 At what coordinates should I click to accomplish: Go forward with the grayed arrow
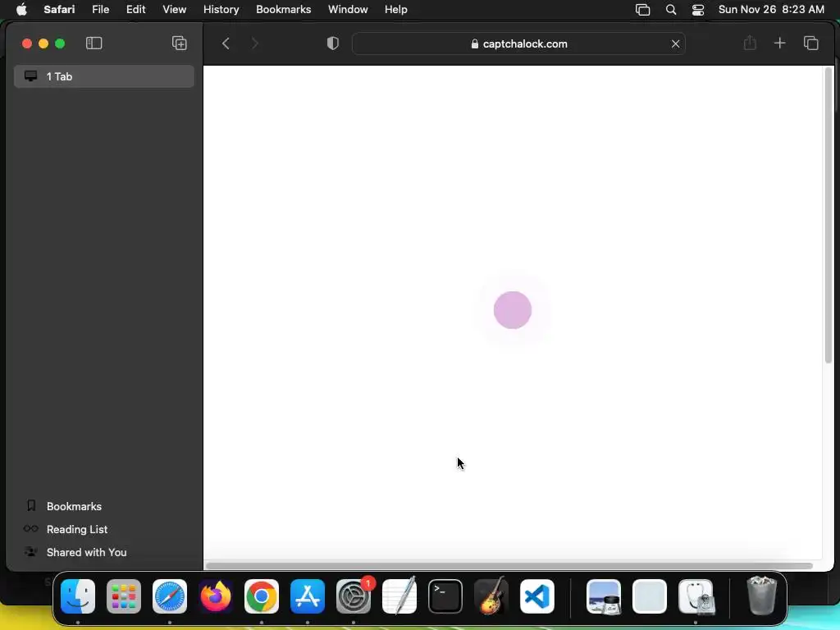coord(255,43)
